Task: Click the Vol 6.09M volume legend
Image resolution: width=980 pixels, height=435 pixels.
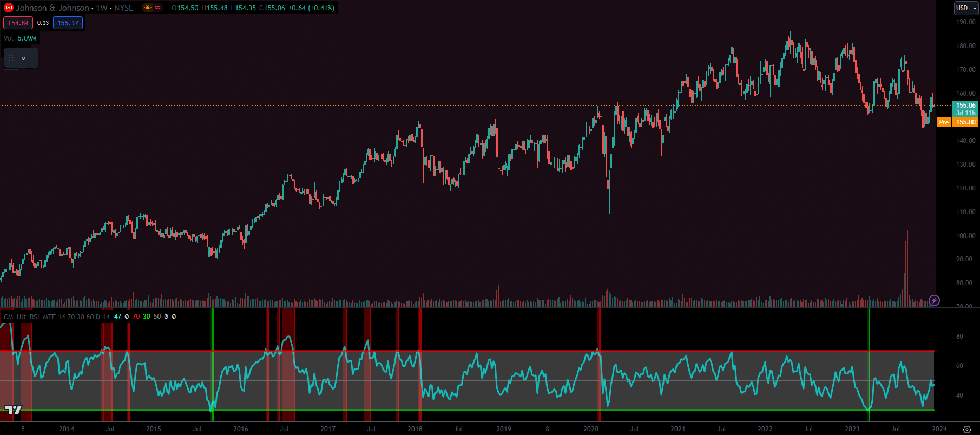Action: [20, 38]
